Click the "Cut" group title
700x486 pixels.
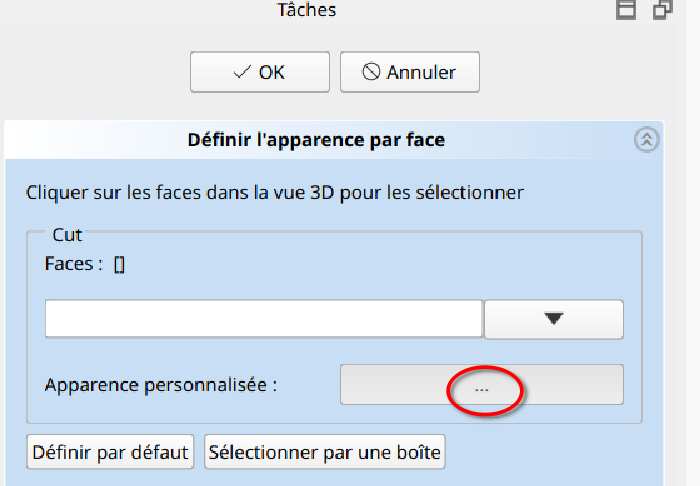click(x=67, y=235)
